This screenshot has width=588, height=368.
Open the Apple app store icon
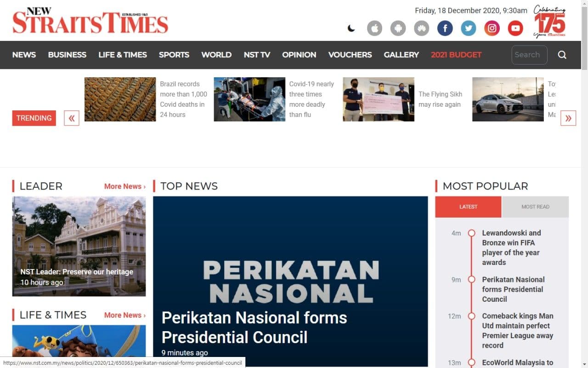[374, 29]
